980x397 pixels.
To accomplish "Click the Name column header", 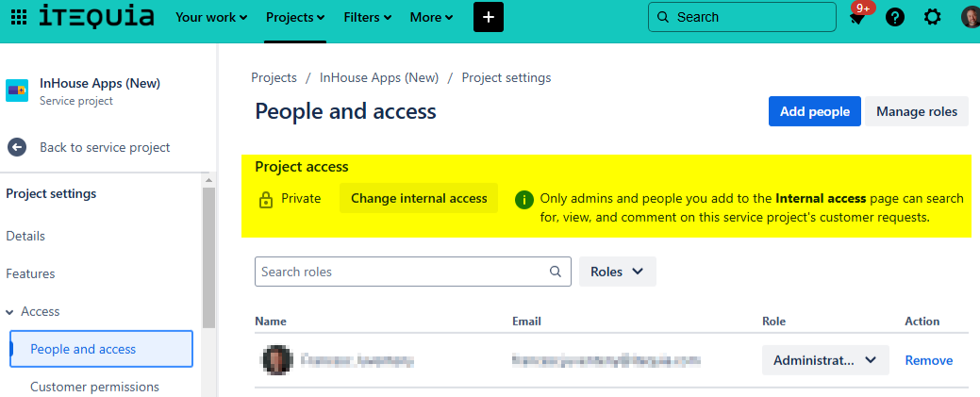I will coord(271,322).
